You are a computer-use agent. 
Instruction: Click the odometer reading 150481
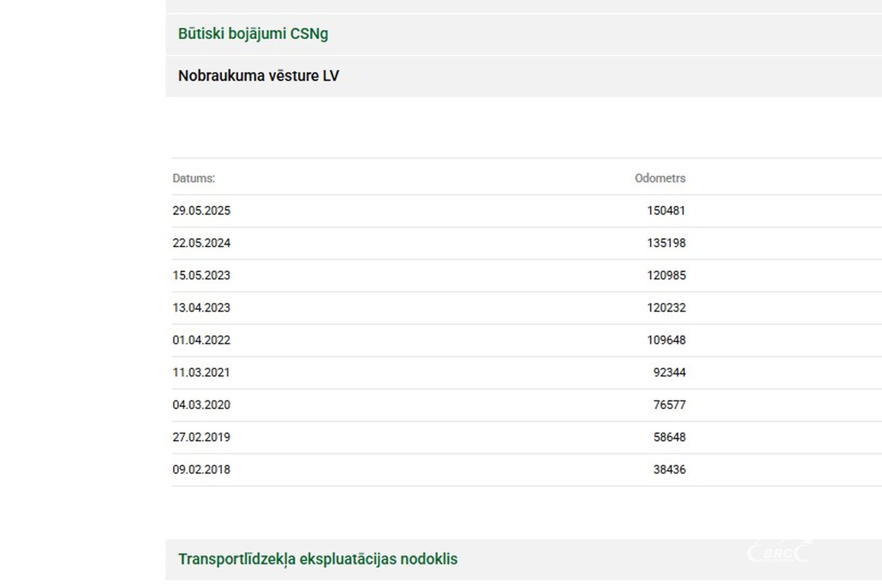[666, 211]
